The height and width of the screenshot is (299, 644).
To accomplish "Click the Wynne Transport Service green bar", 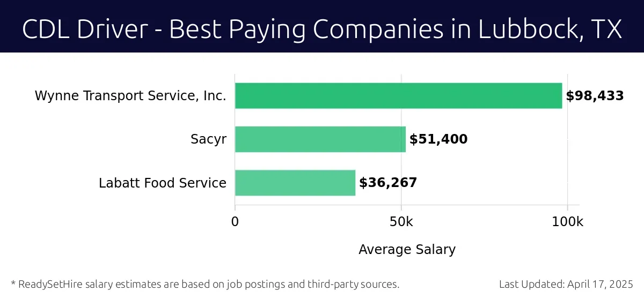I will pos(398,96).
